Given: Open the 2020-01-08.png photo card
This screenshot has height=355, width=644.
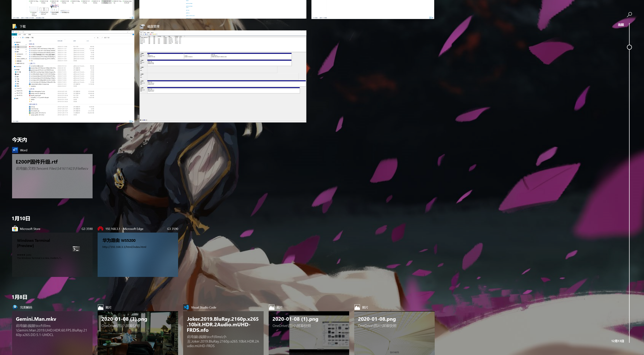Looking at the screenshot, I should click(394, 333).
